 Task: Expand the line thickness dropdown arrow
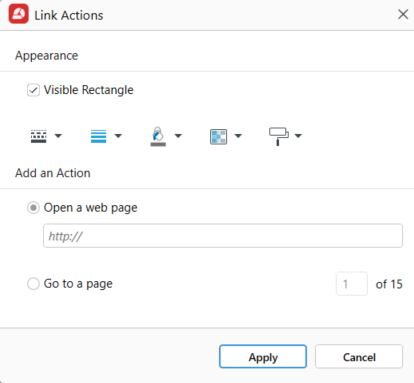[118, 136]
